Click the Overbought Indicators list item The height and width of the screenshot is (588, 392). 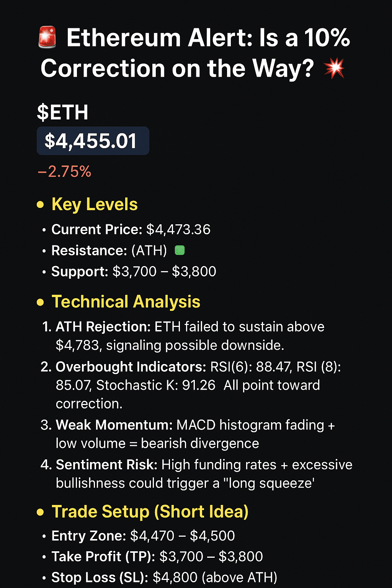pos(191,385)
